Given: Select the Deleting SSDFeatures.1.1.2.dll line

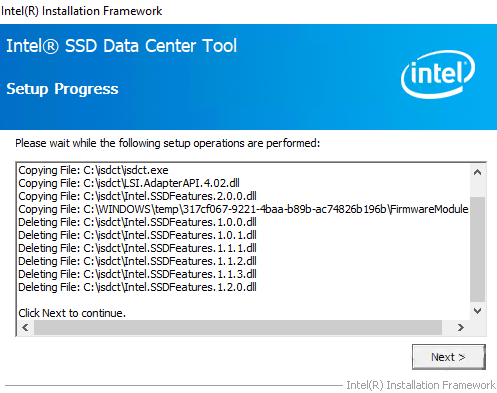Looking at the screenshot, I should click(x=137, y=261).
